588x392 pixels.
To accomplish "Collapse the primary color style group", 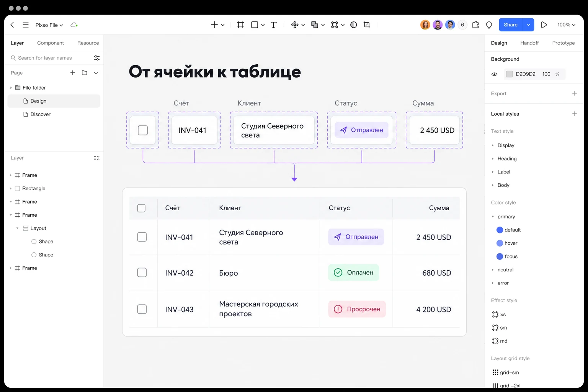I will 493,217.
